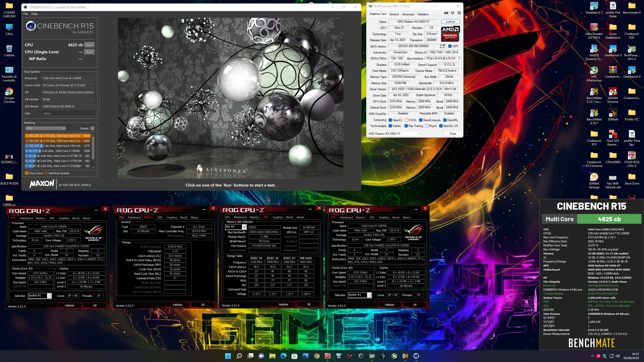Open MSI Afterburner desktop icon
This screenshot has height=362, width=644.
594,74
